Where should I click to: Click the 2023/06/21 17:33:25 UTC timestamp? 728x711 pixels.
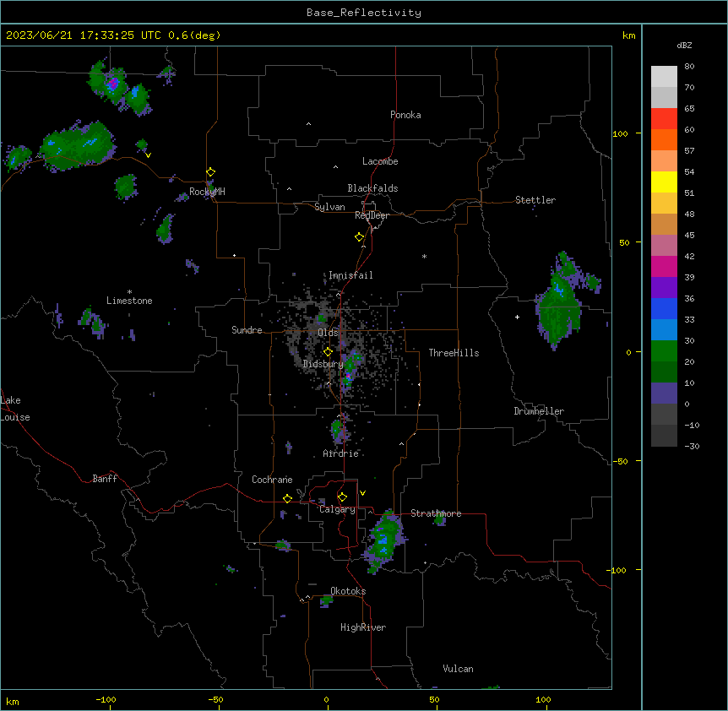tap(82, 35)
